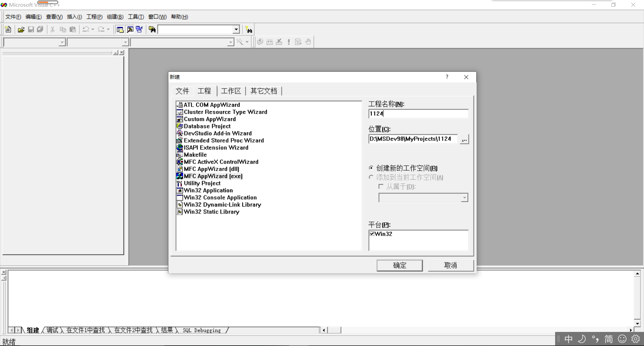Click the Sogou IME 简 tray icon

(608, 339)
